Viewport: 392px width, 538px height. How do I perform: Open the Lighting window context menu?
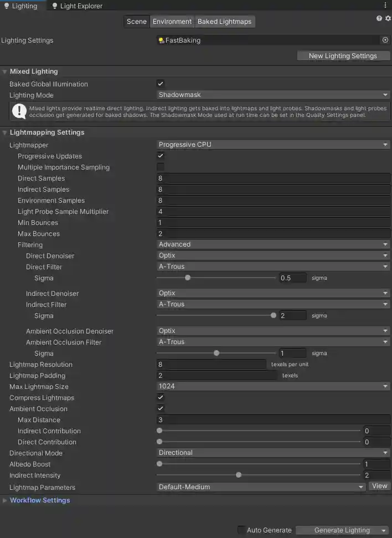(386, 6)
